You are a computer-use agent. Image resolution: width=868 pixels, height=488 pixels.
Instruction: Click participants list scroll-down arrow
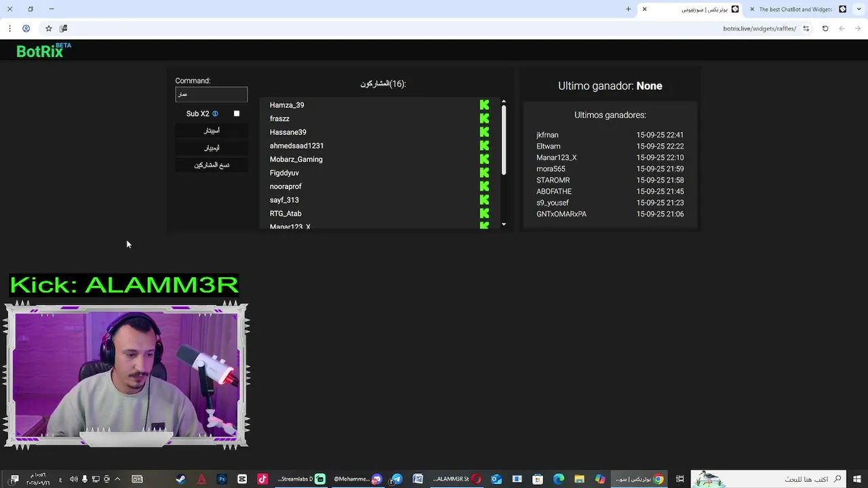[504, 224]
